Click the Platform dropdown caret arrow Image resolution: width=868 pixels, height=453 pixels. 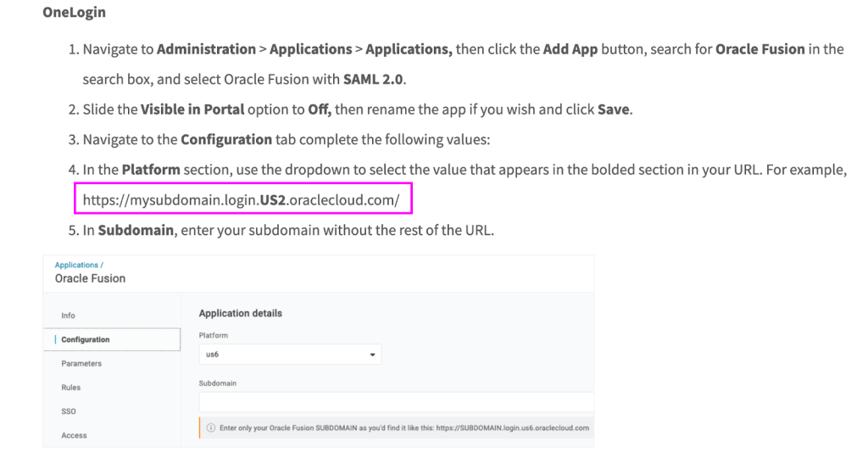pos(372,355)
